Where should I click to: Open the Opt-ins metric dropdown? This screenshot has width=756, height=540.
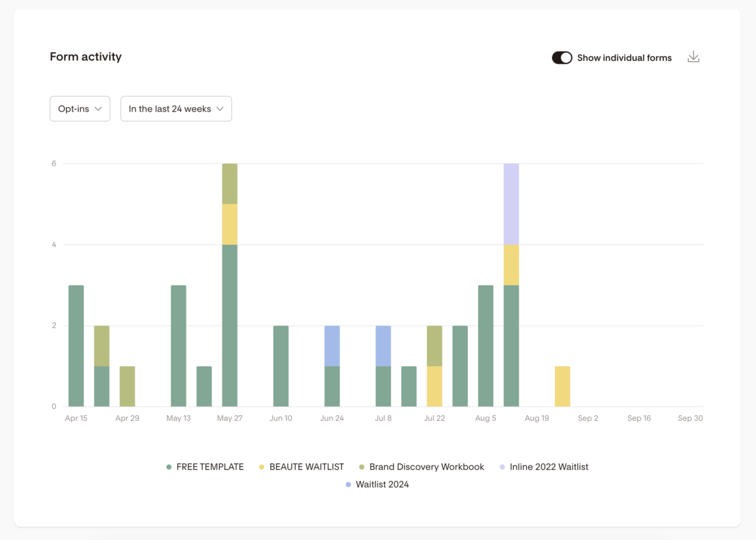[80, 109]
